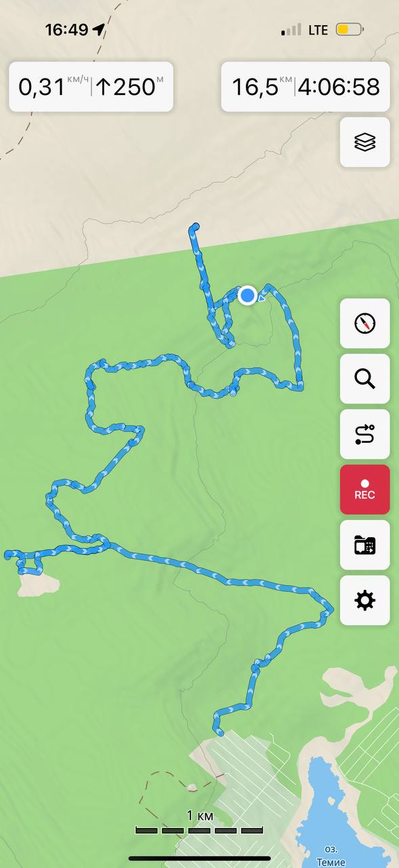Tap the blue lake labeled оз. Темие
This screenshot has width=399, height=868.
point(332,807)
